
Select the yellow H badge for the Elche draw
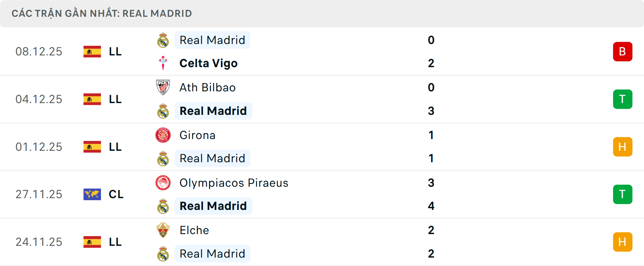(x=623, y=242)
